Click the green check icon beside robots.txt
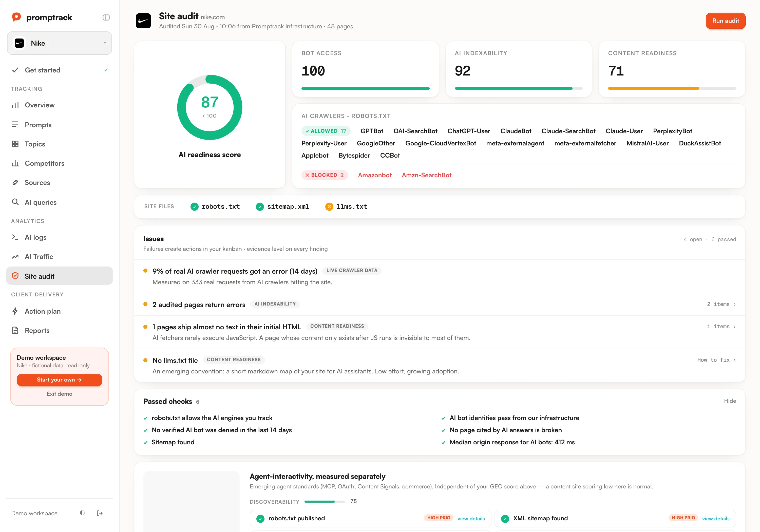Screen dimensions: 760x532 194,206
